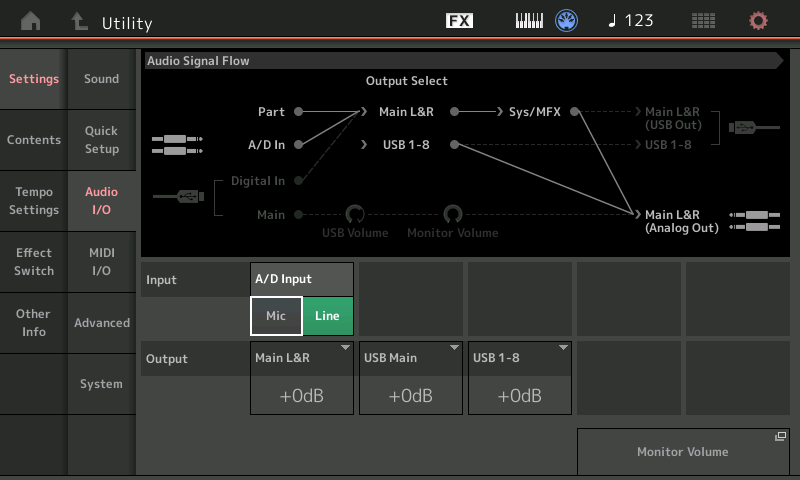Viewport: 800px width, 480px height.
Task: Set A/D Input to Line
Action: point(328,316)
